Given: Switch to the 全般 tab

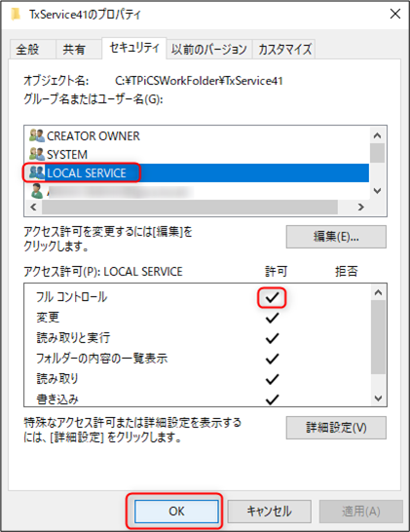Looking at the screenshot, I should (x=28, y=50).
